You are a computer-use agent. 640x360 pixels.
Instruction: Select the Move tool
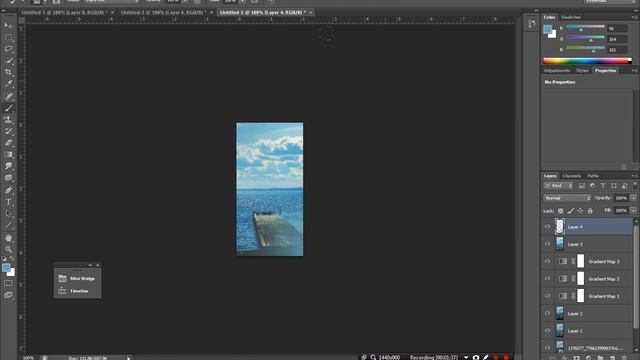(8, 26)
